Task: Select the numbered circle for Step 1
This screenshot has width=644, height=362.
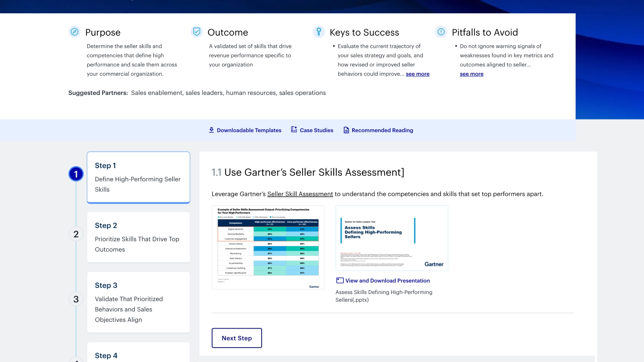Action: tap(76, 174)
